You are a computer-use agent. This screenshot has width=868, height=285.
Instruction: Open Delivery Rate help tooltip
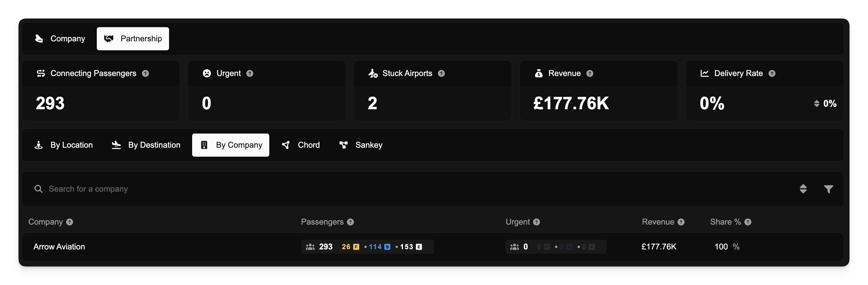[x=772, y=73]
